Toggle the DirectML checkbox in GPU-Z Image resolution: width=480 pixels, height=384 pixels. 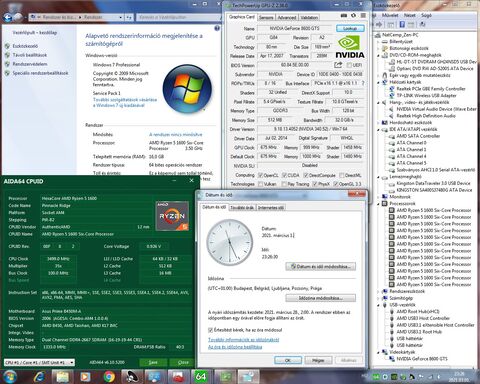pos(342,175)
